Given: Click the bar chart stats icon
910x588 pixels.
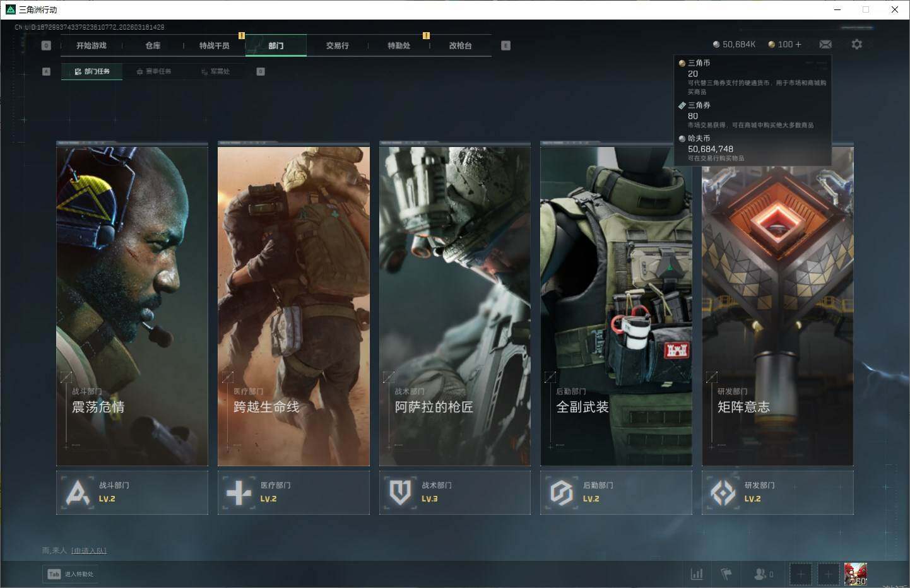Looking at the screenshot, I should point(697,574).
